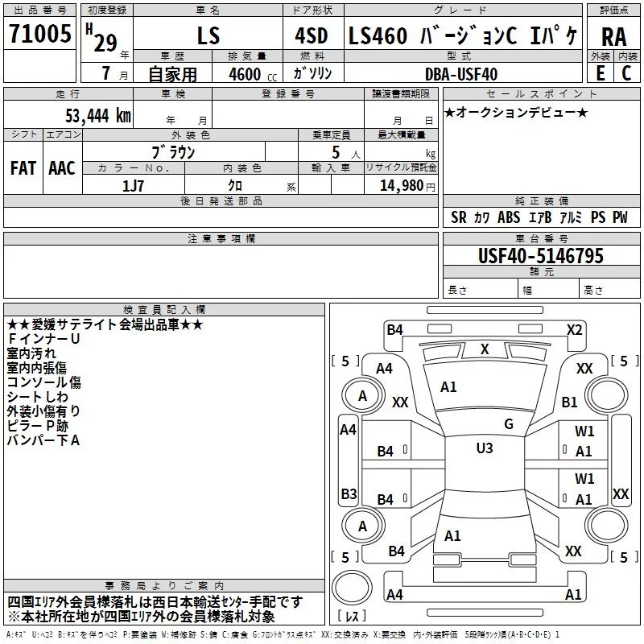
Task: Click the [レス] spare tire label
Action: (x=352, y=616)
